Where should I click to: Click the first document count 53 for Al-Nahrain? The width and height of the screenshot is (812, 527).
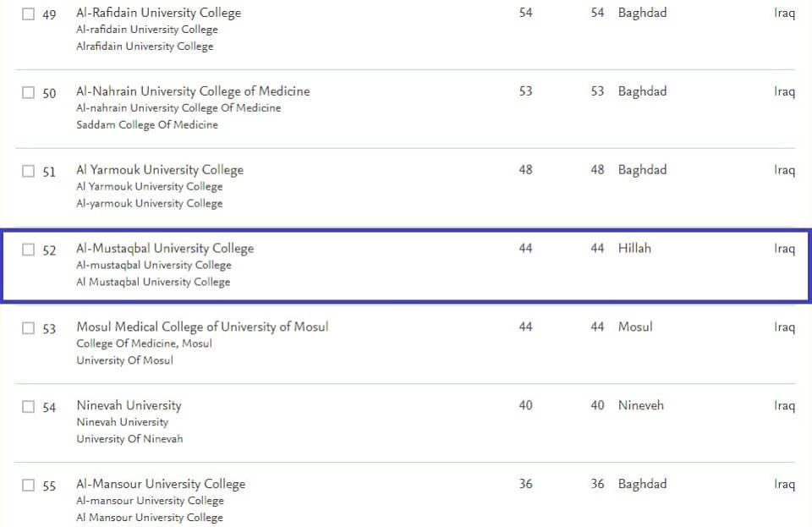(x=525, y=91)
